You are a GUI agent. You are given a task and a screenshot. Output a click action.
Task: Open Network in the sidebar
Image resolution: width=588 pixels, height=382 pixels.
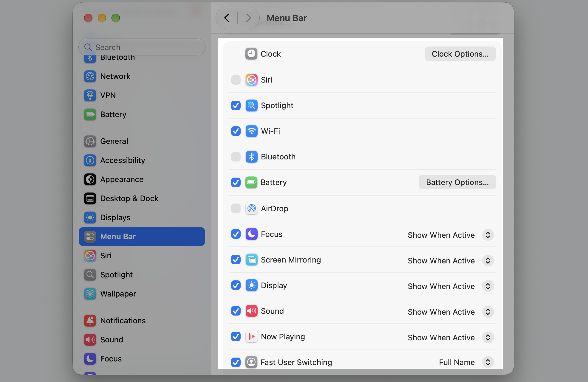click(x=142, y=76)
